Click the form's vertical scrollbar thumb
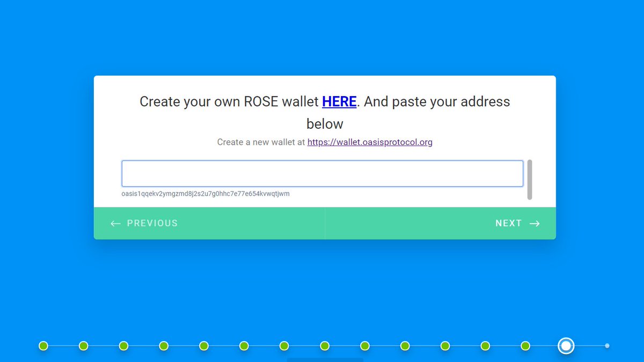 [x=530, y=179]
